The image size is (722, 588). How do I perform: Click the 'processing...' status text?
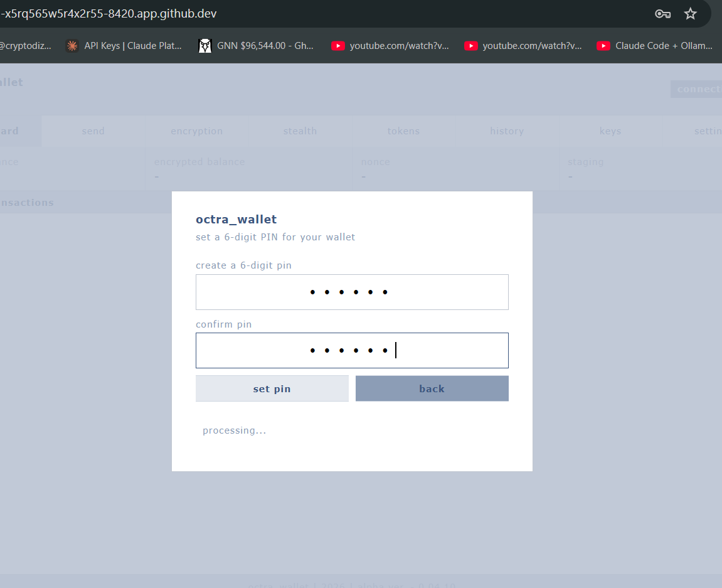point(235,430)
